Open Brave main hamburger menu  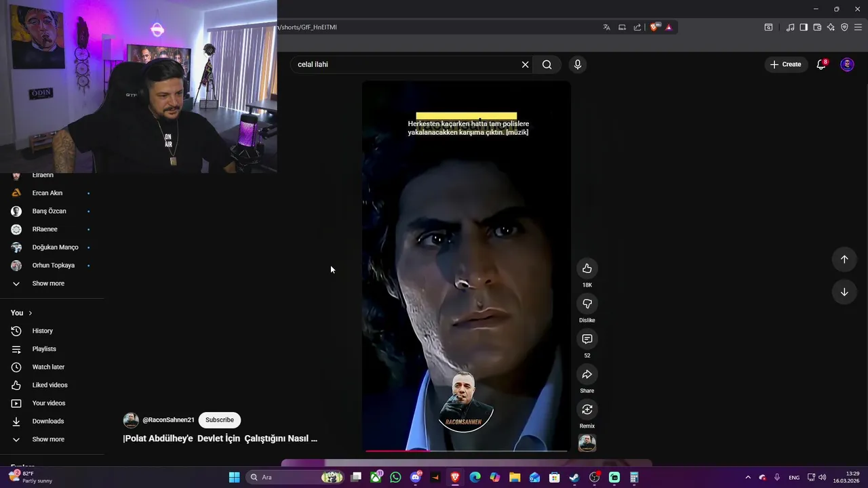(x=858, y=27)
